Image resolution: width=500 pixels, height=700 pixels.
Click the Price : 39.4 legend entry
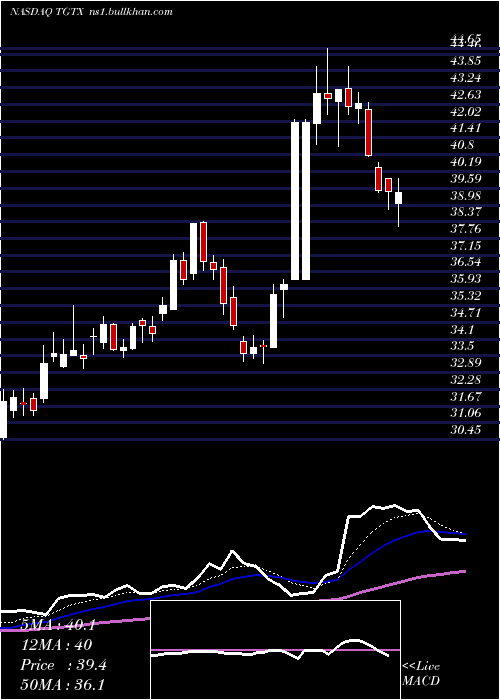[x=63, y=665]
